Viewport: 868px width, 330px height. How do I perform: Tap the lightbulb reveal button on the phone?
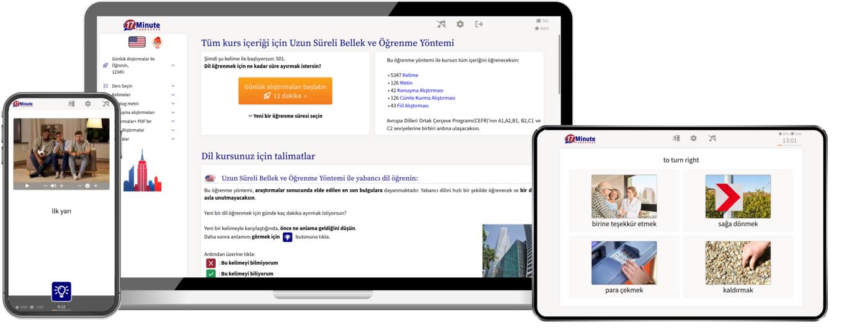coord(61,292)
